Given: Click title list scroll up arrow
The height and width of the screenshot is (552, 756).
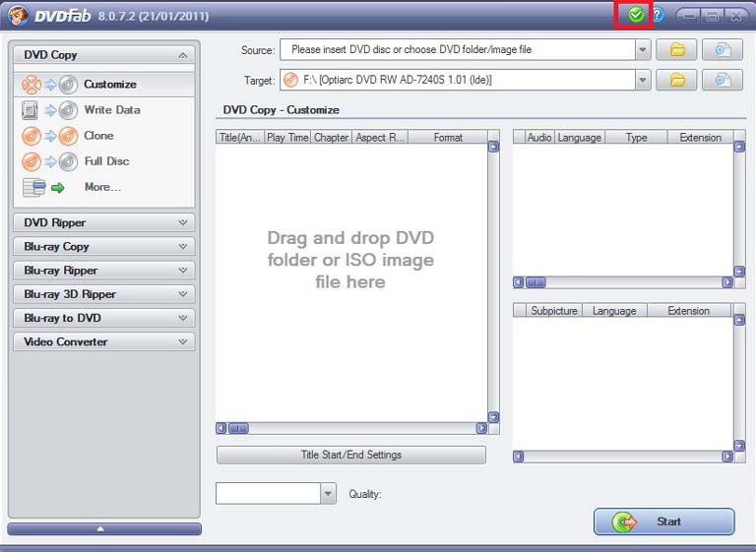Looking at the screenshot, I should 493,147.
